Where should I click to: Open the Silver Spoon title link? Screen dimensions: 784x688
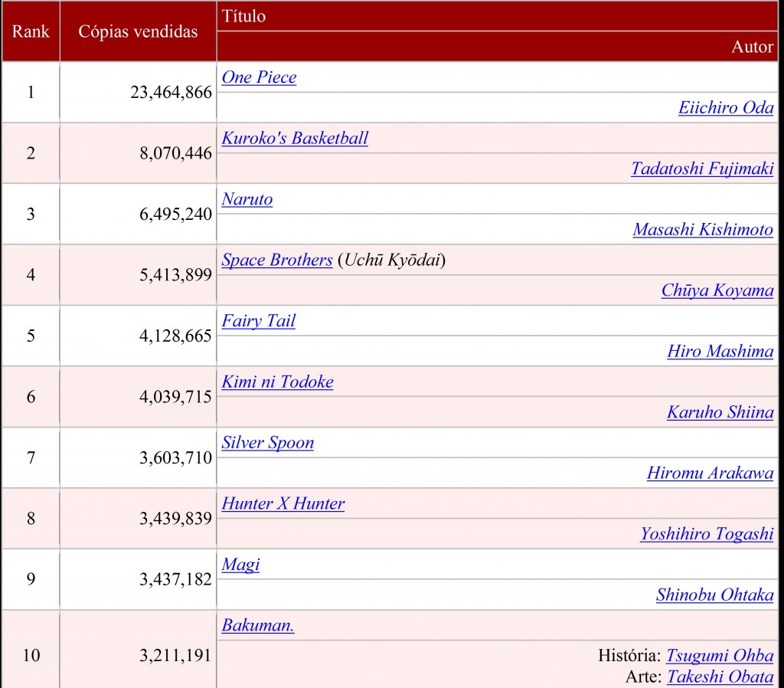[x=268, y=443]
